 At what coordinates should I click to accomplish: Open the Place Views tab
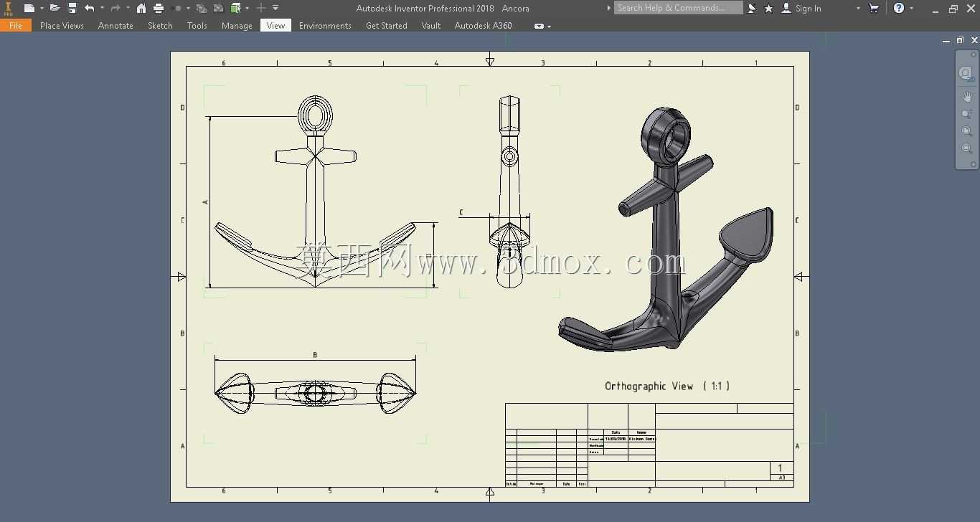[x=62, y=25]
